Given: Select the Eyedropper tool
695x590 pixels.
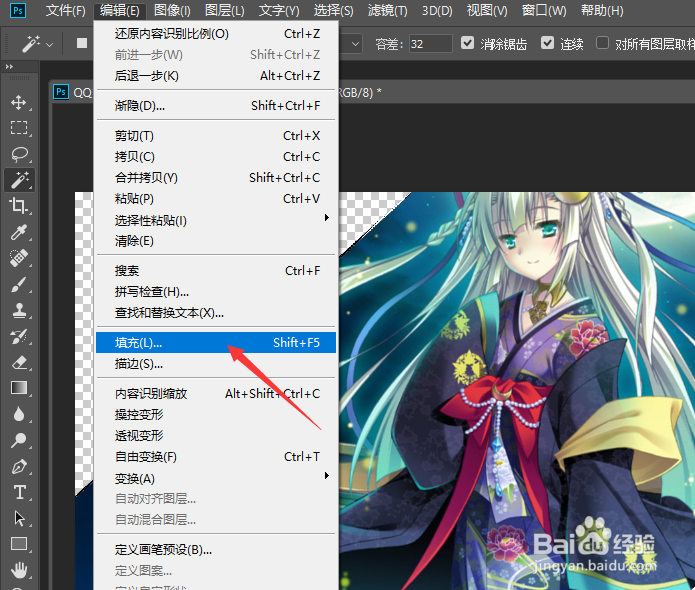Looking at the screenshot, I should (x=19, y=232).
